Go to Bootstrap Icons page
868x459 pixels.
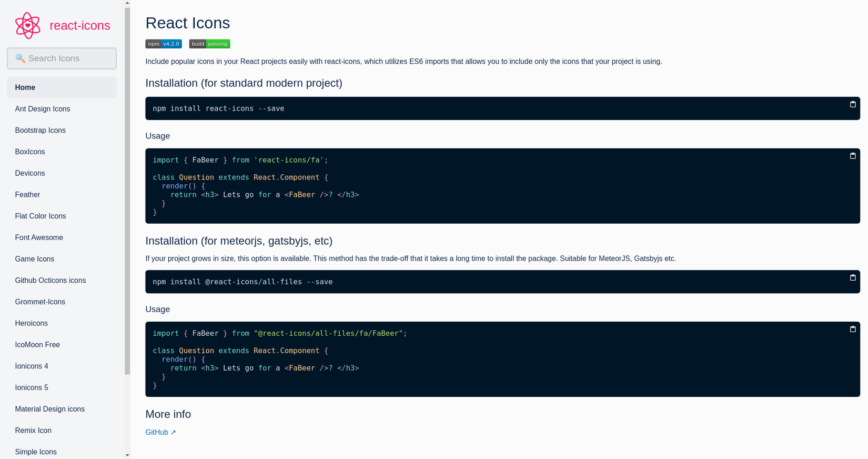(41, 131)
